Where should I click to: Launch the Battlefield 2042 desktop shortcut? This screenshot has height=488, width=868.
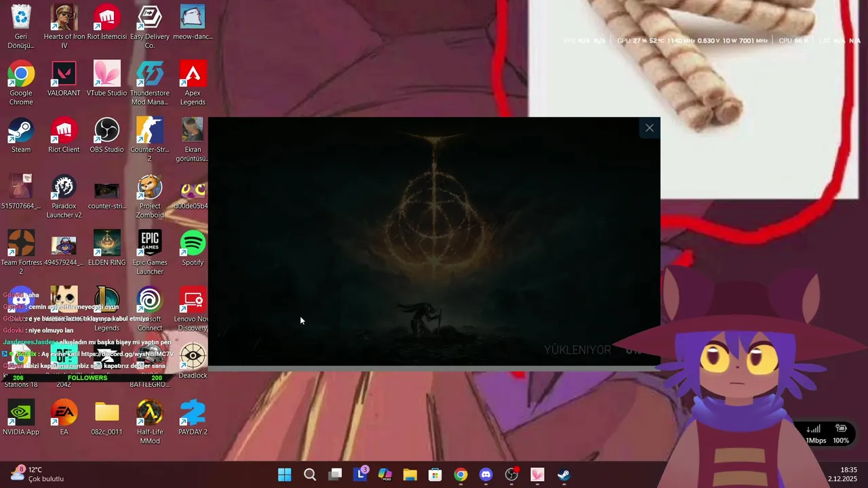tap(64, 366)
